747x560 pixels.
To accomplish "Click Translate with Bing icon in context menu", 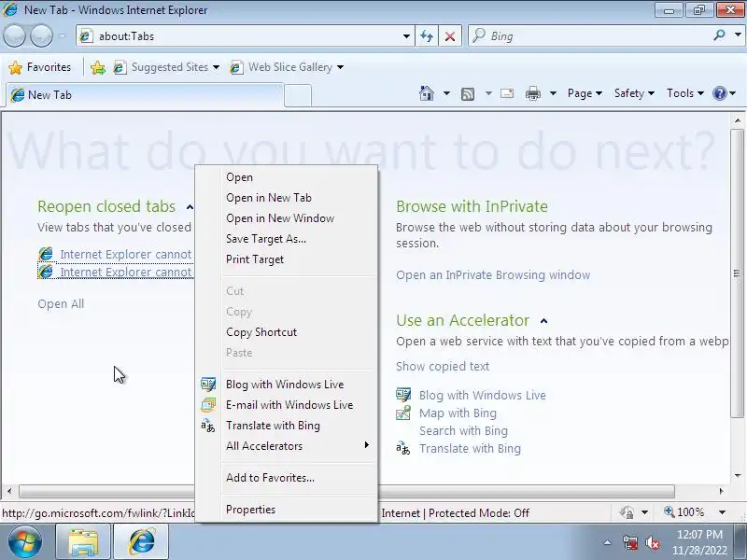I will point(208,426).
